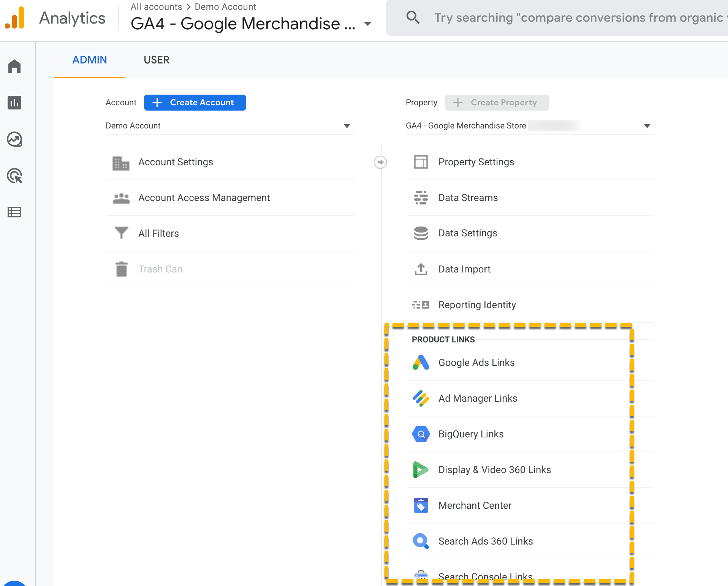
Task: Click Demo Account breadcrumb
Action: coord(225,7)
